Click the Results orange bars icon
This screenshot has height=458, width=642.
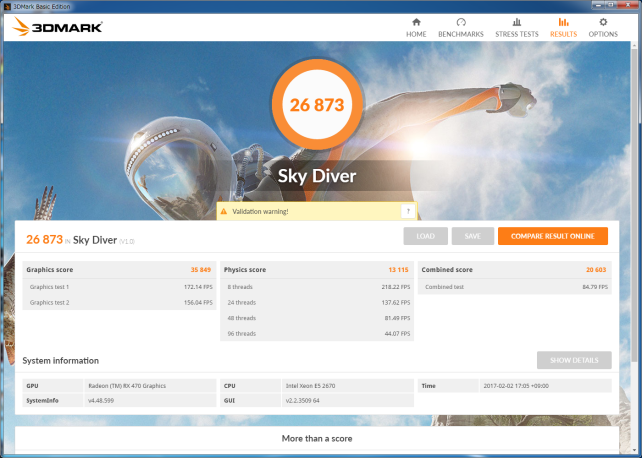[x=563, y=22]
